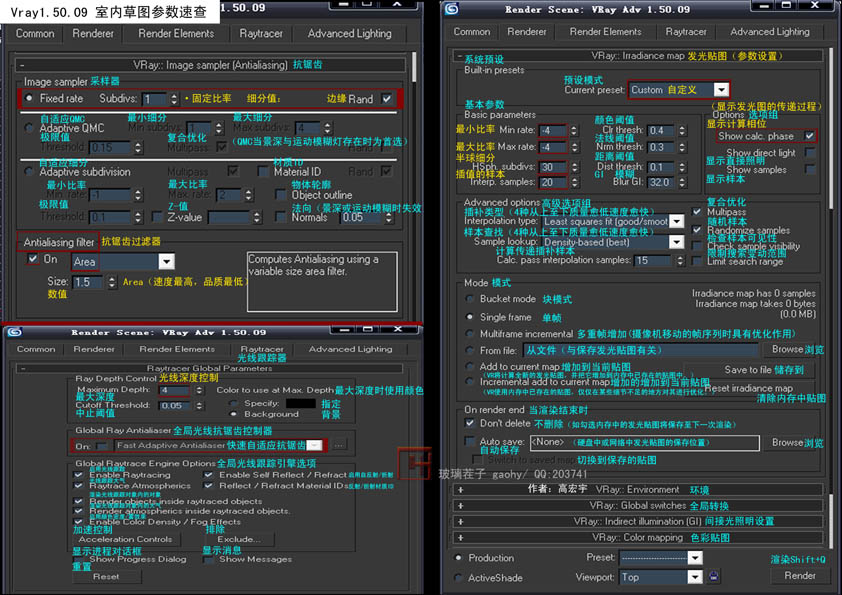Select Multiframe incremental mode
The height and width of the screenshot is (595, 842).
click(470, 333)
